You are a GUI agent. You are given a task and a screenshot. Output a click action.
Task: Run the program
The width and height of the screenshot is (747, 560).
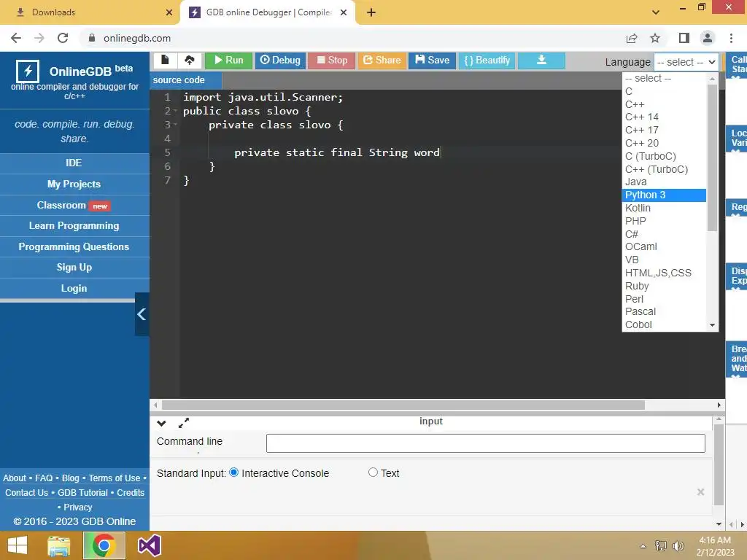tap(228, 61)
